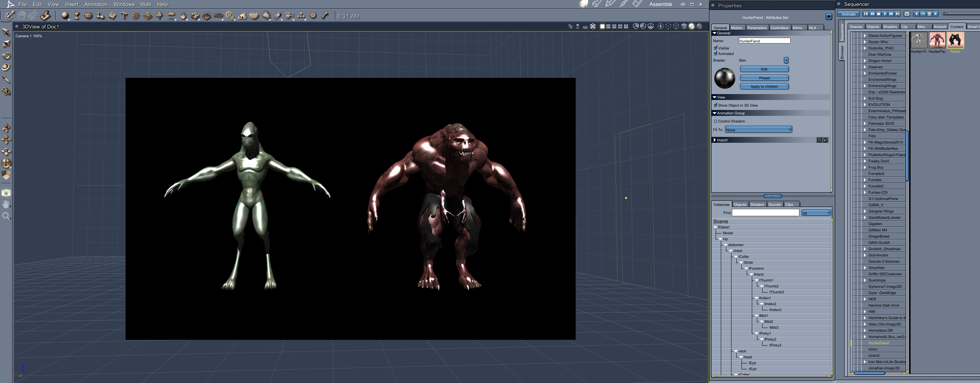
Task: Click the render camera icon in sidebar
Action: point(6,193)
